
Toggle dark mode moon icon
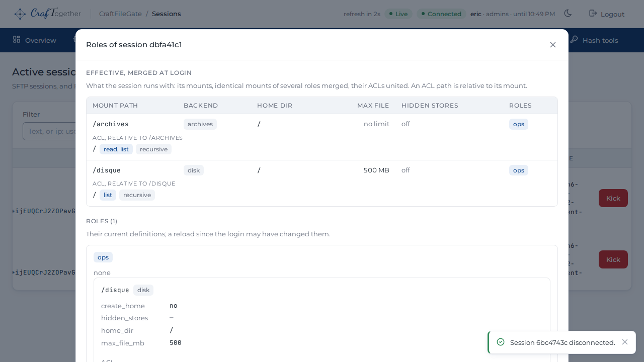tap(568, 14)
